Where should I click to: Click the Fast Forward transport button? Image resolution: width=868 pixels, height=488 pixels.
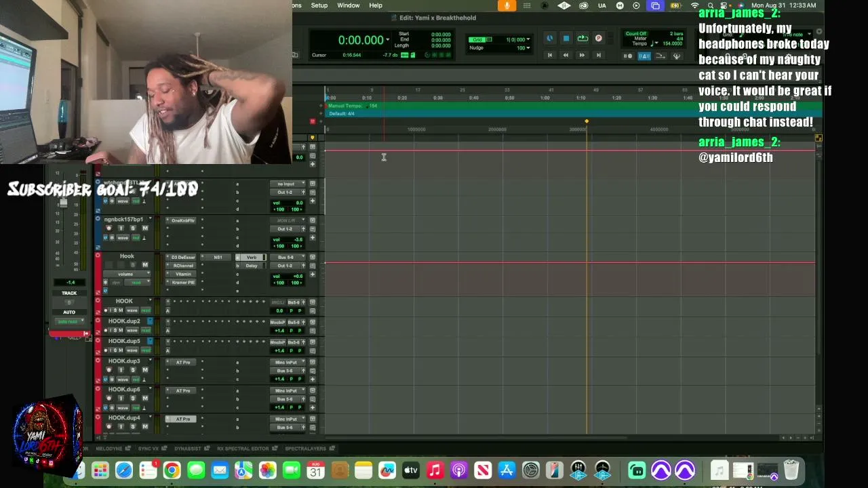(582, 56)
